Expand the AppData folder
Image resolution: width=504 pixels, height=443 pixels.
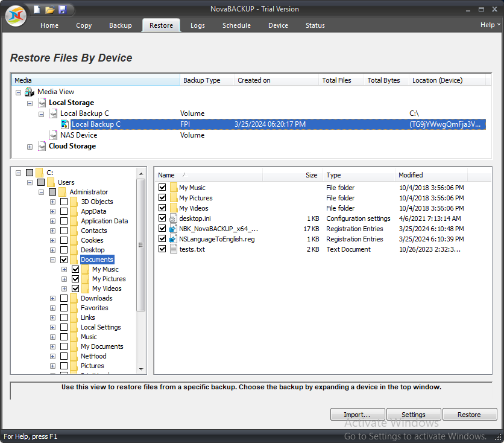pos(52,211)
